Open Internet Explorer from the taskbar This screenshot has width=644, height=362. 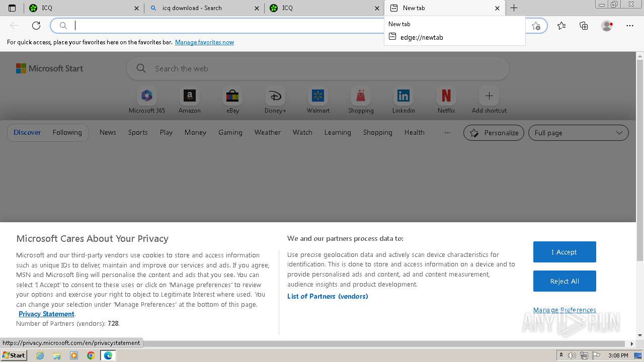click(x=40, y=355)
